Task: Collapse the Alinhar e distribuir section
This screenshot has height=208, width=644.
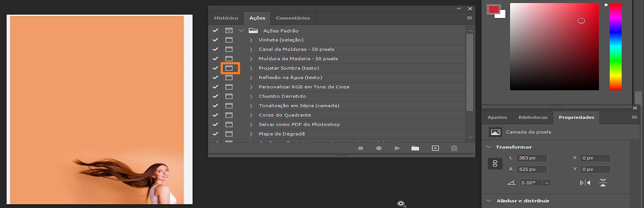Action: click(489, 201)
